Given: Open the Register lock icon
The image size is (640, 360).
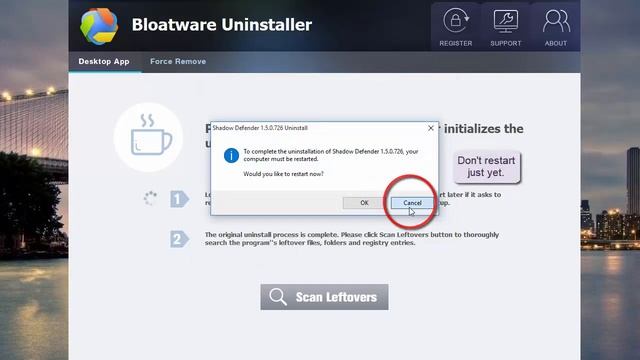Looking at the screenshot, I should click(456, 20).
